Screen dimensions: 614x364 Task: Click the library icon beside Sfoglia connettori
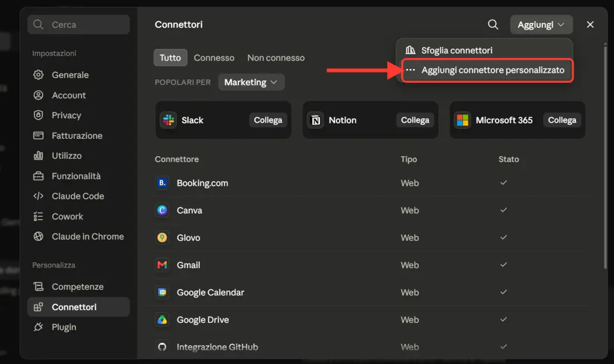[x=410, y=50]
